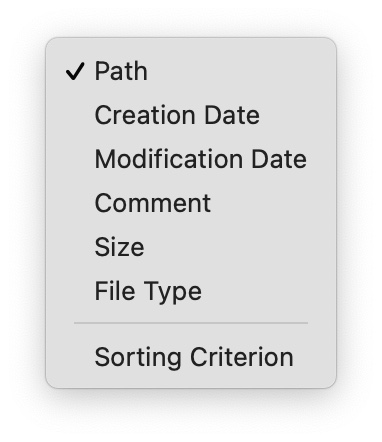Switch sorting to File Type
382x442 pixels.
point(191,291)
